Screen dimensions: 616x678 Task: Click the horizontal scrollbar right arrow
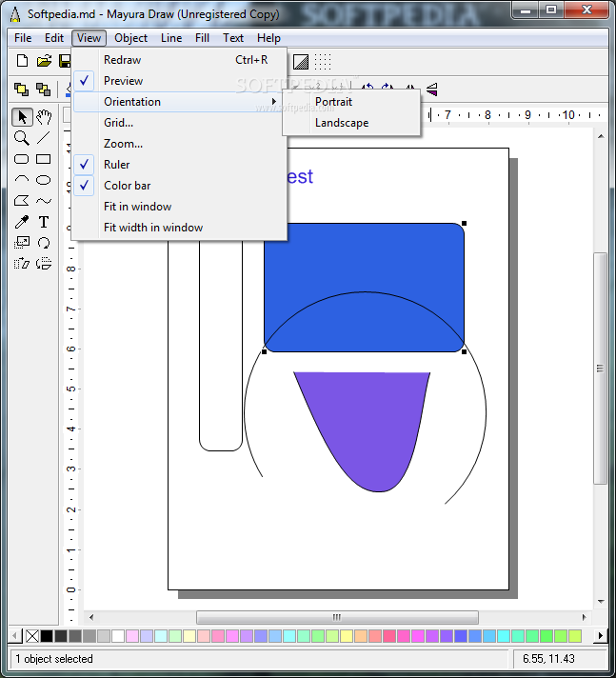[x=584, y=617]
